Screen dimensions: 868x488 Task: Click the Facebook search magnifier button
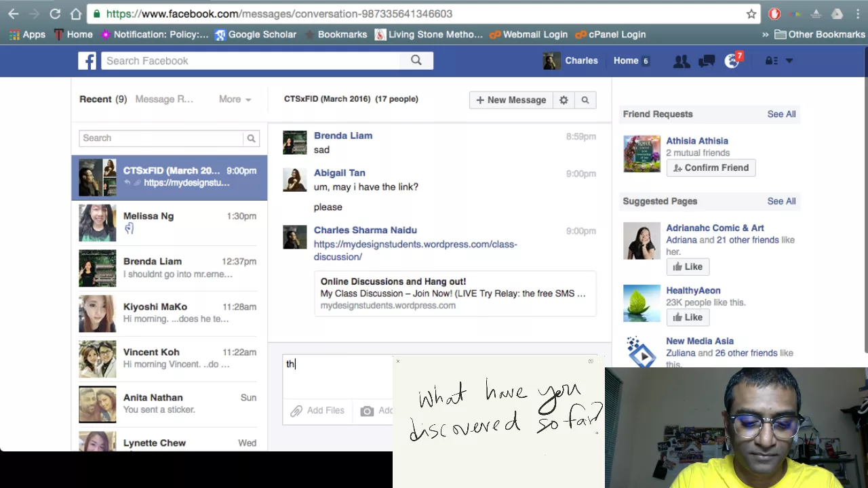[416, 61]
